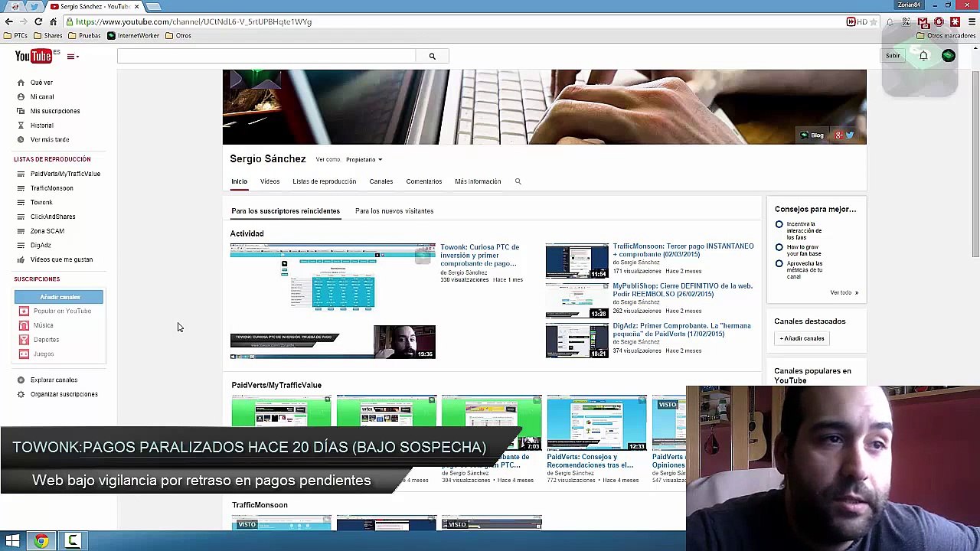This screenshot has height=551, width=980.
Task: Select the How to grow your fan base radio
Action: click(779, 247)
